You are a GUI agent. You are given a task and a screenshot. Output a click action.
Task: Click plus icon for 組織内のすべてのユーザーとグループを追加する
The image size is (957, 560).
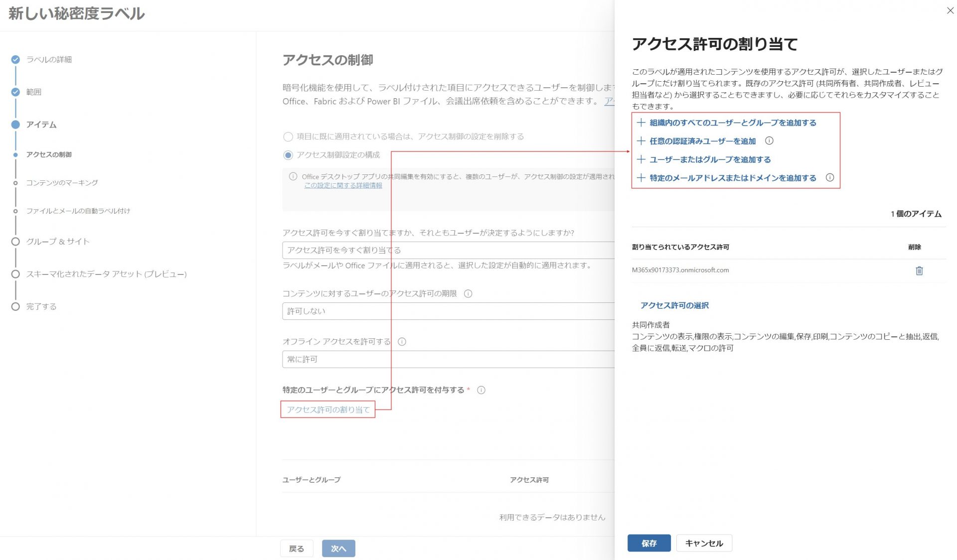(x=641, y=123)
